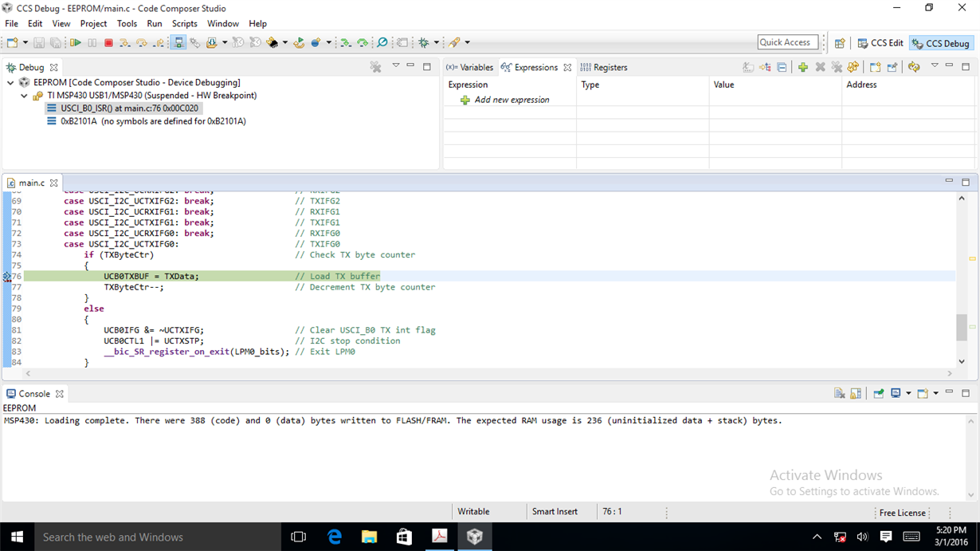Click Collapse All in Expressions view
This screenshot has height=551, width=980.
click(782, 67)
